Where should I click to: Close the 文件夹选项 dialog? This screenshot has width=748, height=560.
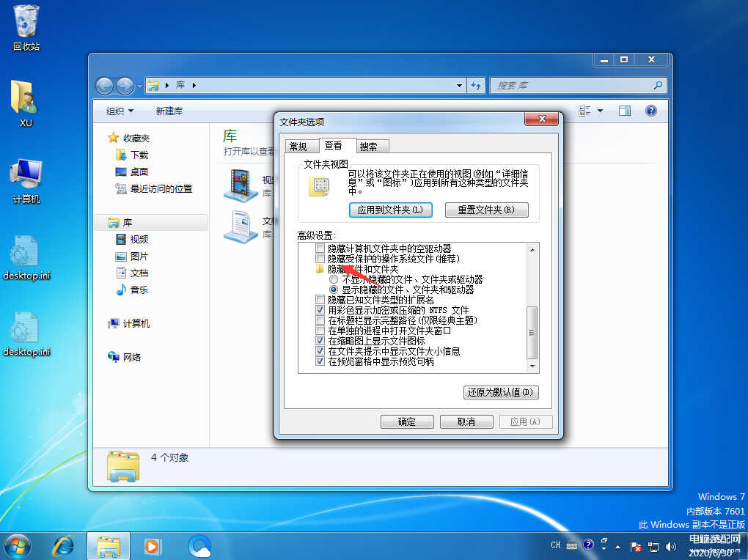541,119
